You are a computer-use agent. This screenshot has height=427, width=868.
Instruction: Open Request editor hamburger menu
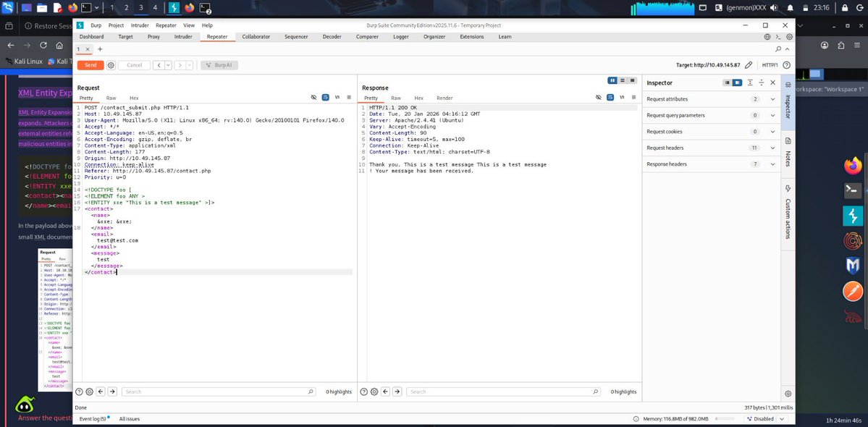point(349,98)
